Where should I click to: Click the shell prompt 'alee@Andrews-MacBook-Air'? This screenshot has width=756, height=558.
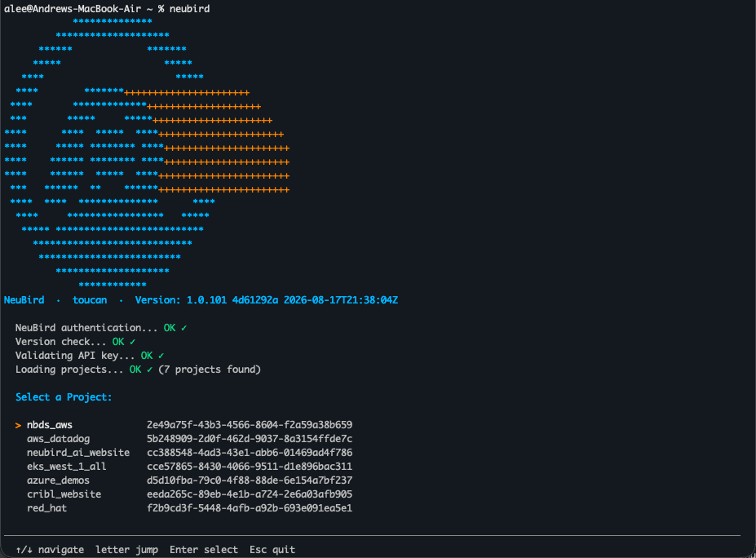(73, 9)
